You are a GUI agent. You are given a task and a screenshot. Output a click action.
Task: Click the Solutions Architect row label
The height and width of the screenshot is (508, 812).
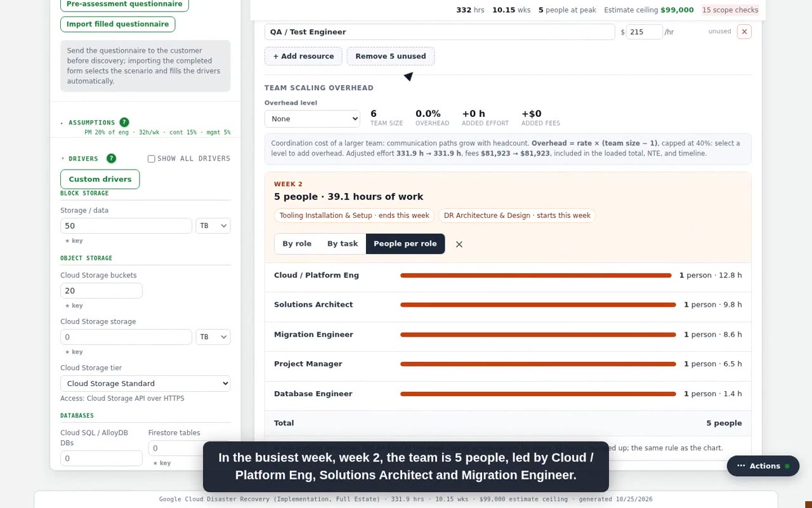(313, 305)
